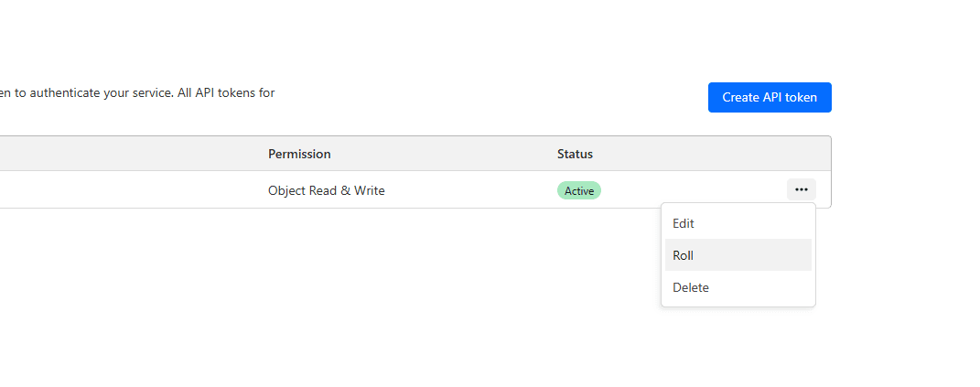Start creating a new API token
This screenshot has width=980, height=387.
point(770,97)
